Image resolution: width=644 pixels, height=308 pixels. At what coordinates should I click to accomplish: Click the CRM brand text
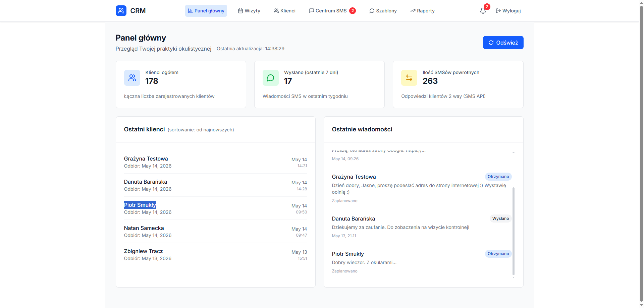tap(138, 11)
